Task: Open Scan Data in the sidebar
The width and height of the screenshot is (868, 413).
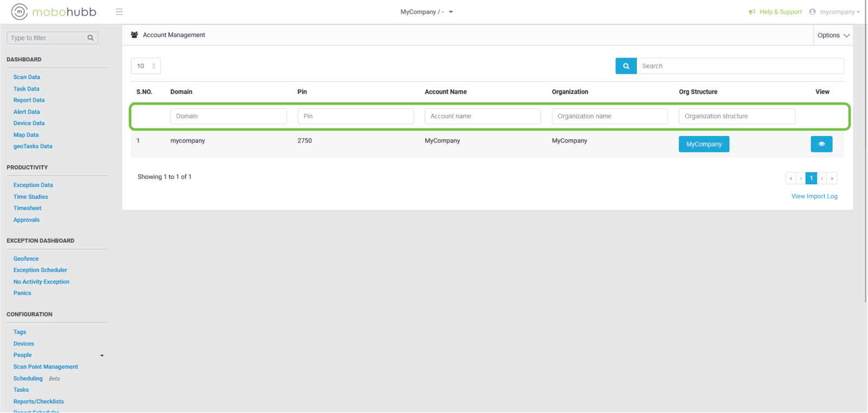Action: [27, 78]
